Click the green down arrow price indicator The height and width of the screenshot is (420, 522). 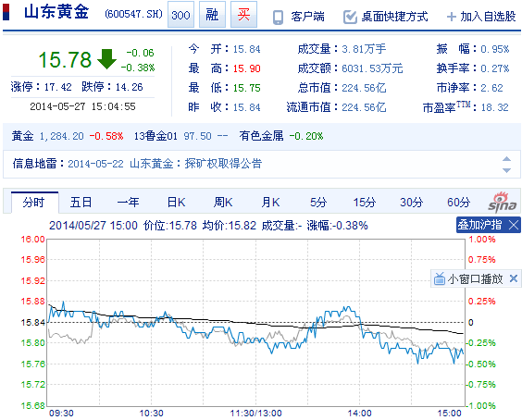click(x=106, y=59)
